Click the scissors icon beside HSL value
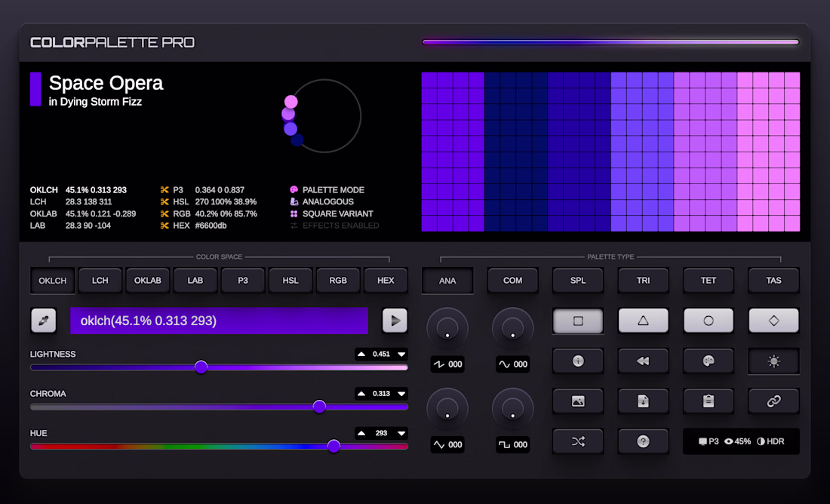Screen dimensions: 830x504 point(164,201)
